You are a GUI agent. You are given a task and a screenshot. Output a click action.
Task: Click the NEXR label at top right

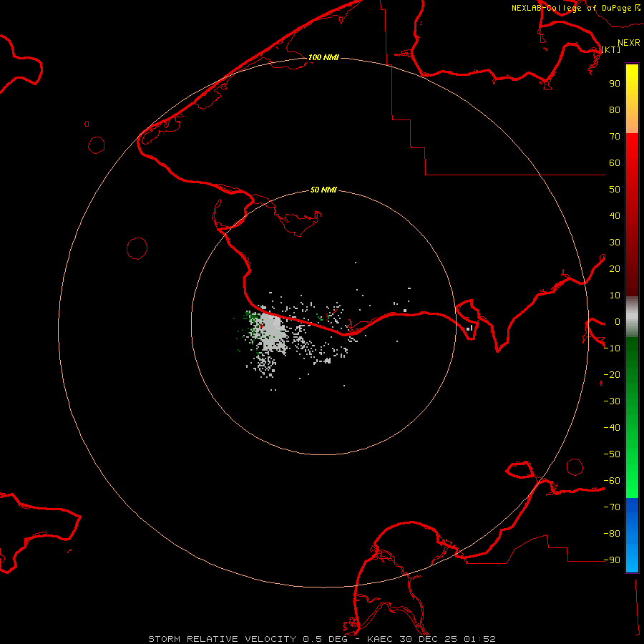point(628,43)
